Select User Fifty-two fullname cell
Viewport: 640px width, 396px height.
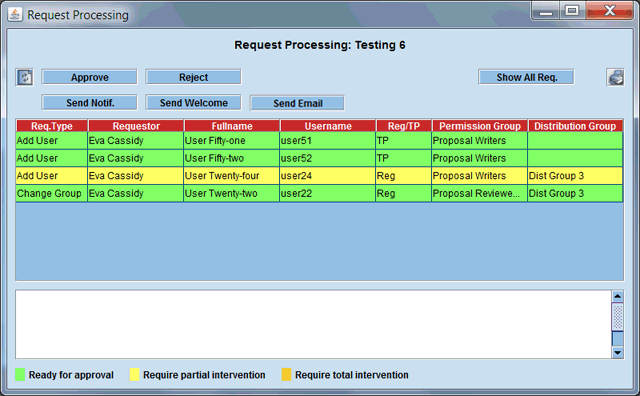point(231,158)
